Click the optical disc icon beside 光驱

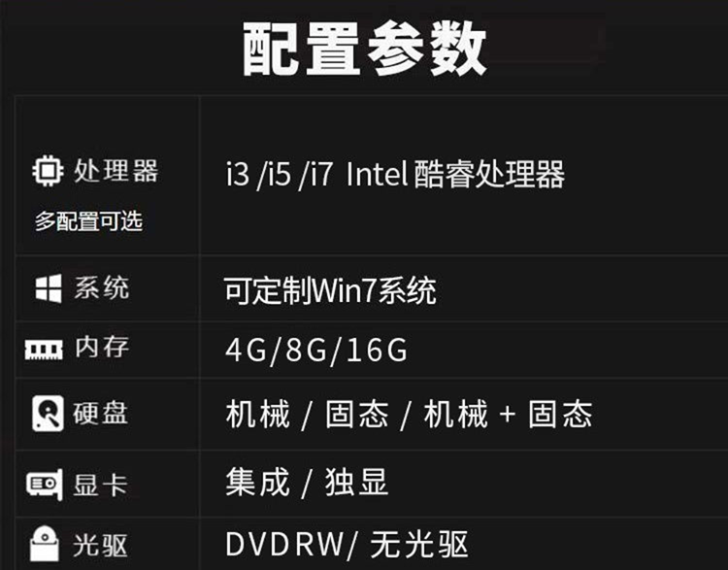coord(45,543)
